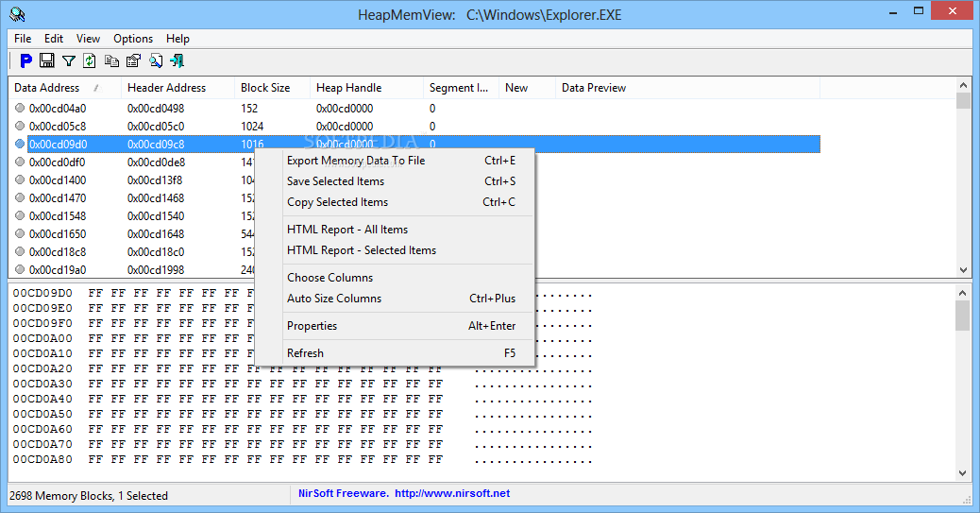
Task: Click the Find magnifier toolbar icon
Action: pos(156,60)
